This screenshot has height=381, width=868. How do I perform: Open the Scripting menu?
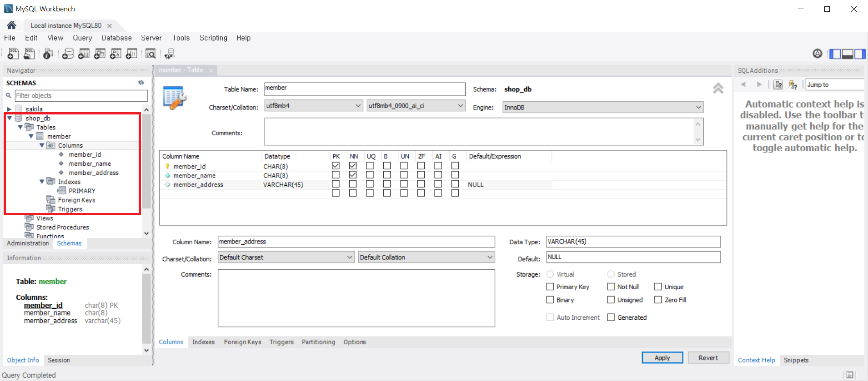pyautogui.click(x=213, y=38)
